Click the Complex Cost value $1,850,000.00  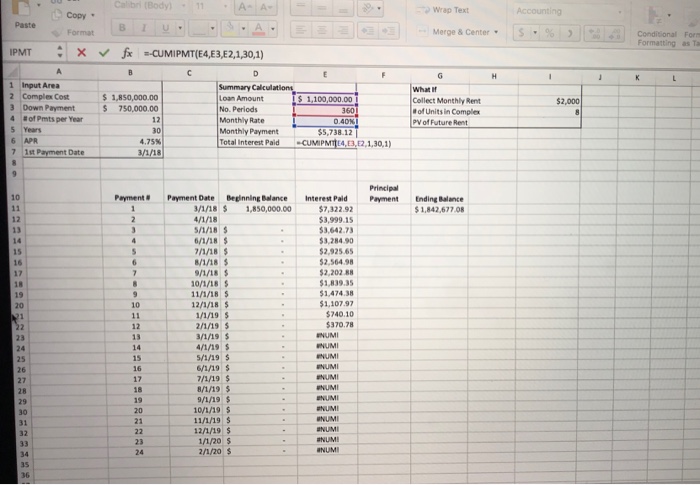(130, 97)
